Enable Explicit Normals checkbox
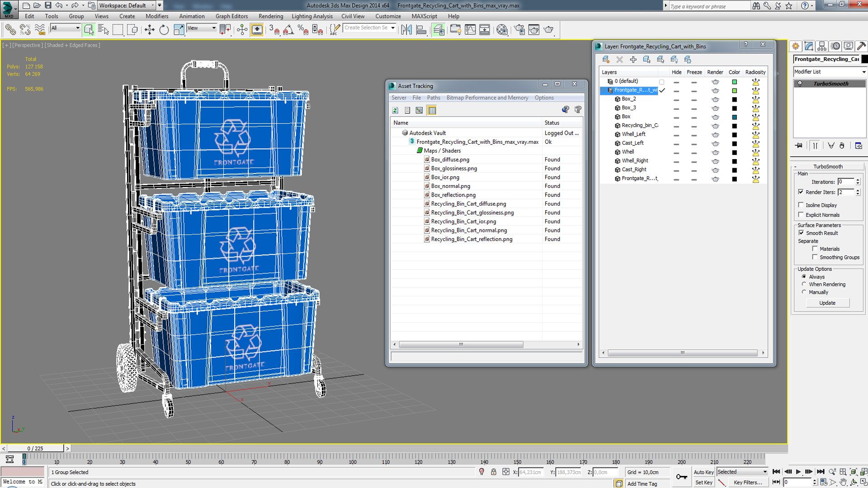 pos(801,215)
